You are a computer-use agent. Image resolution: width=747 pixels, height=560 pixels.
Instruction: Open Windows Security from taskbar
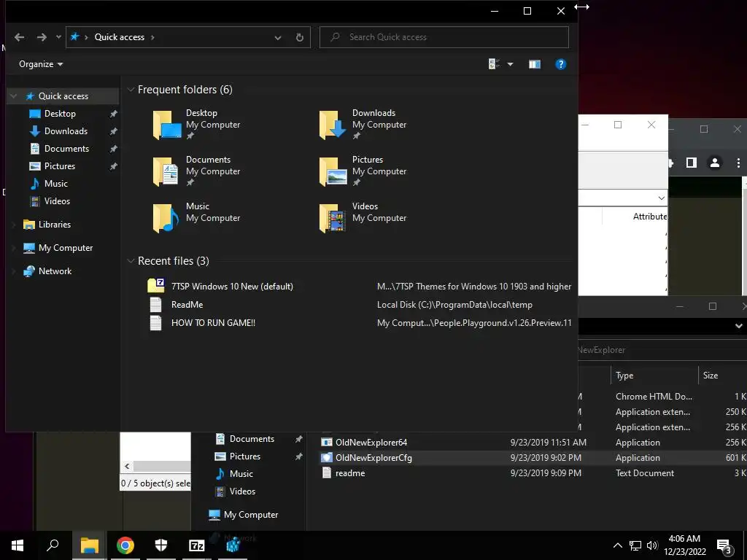pos(161,545)
